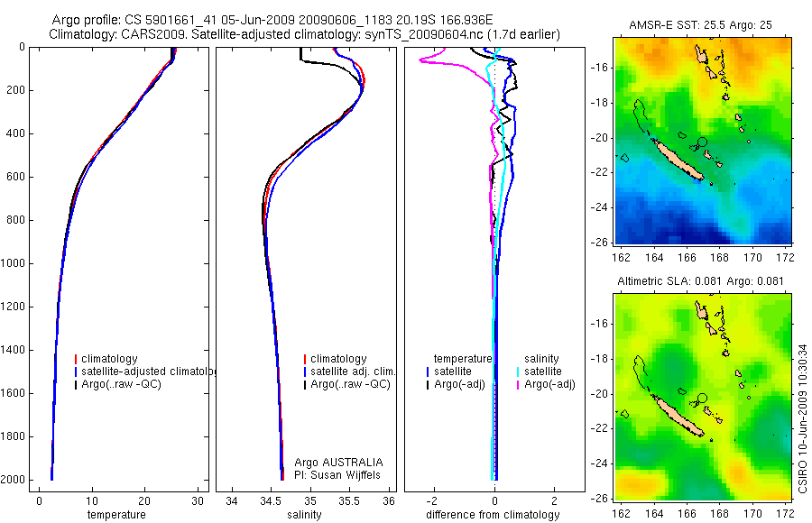812x523 pixels.
Task: Click the red climatology swatch in the temperature legend
Action: [x=76, y=359]
